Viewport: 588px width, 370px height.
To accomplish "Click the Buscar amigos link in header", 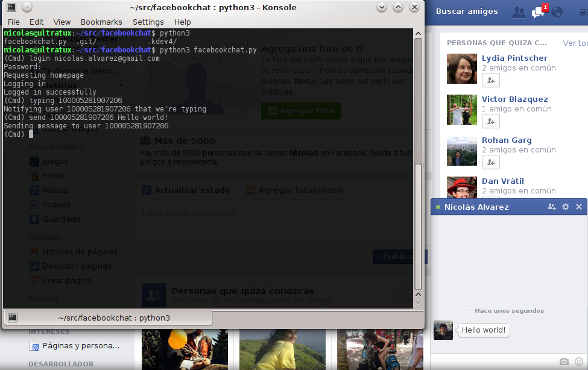I will coord(467,11).
